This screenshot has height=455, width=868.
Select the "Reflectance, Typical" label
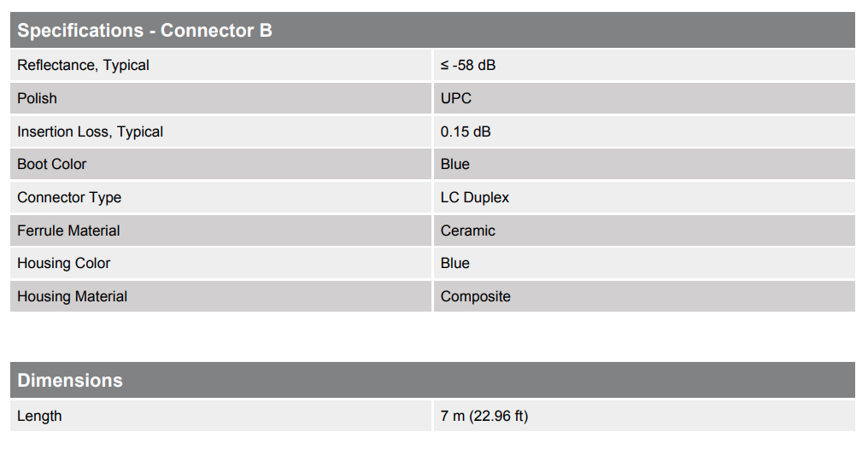[83, 65]
